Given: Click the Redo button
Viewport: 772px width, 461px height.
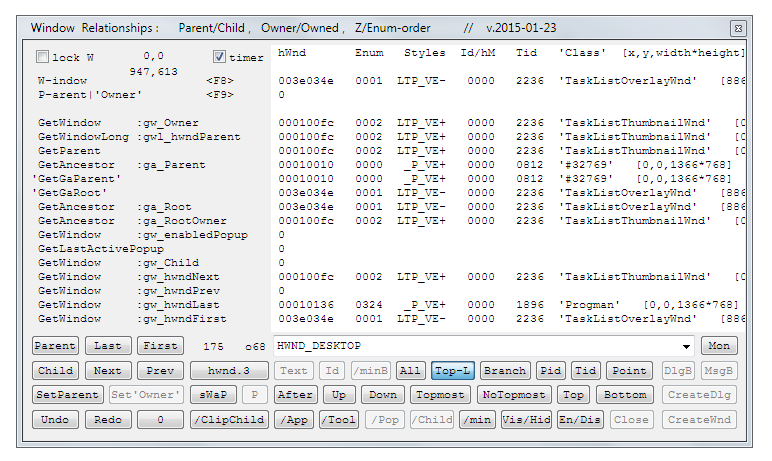Looking at the screenshot, I should [x=107, y=420].
